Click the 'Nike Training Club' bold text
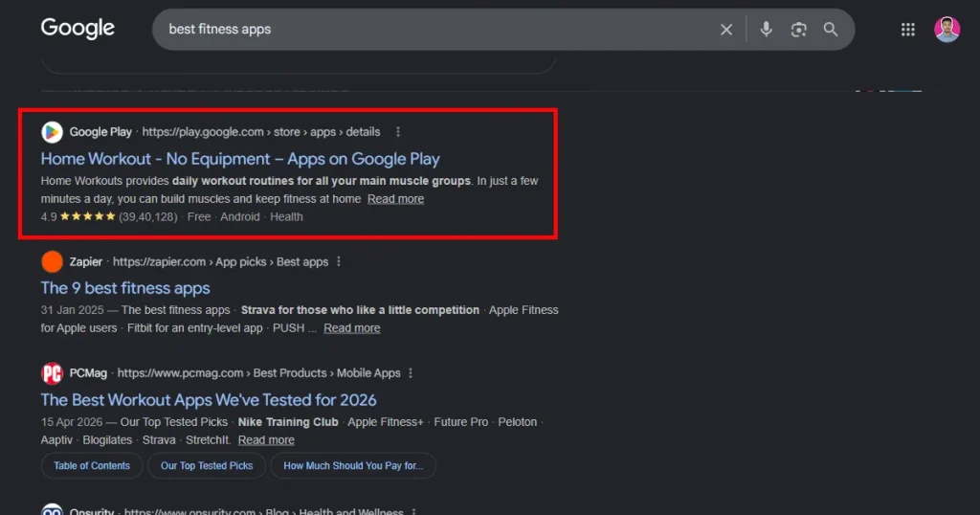The width and height of the screenshot is (980, 515). pyautogui.click(x=288, y=422)
